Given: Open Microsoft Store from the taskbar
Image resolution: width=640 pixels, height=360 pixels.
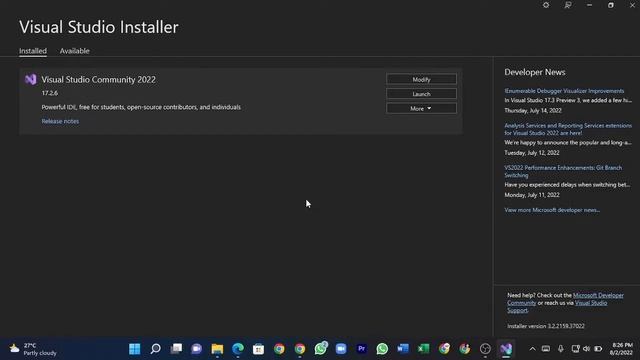Looking at the screenshot, I should [258, 349].
